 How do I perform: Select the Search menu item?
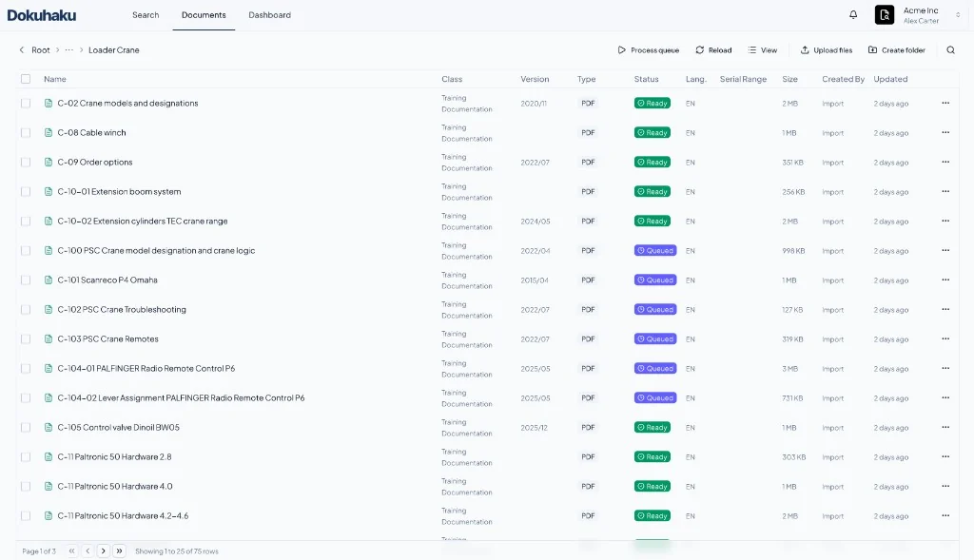tap(145, 14)
